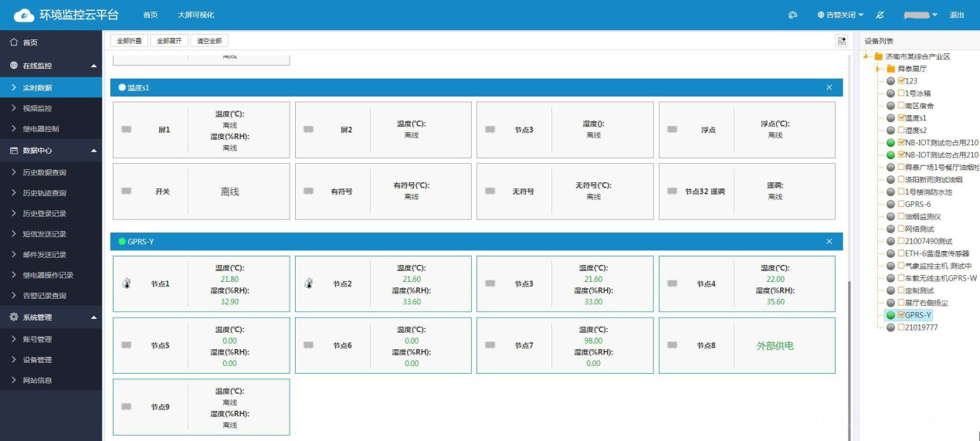Uncheck the 温度s1 device checkbox
980x441 pixels.
(901, 118)
